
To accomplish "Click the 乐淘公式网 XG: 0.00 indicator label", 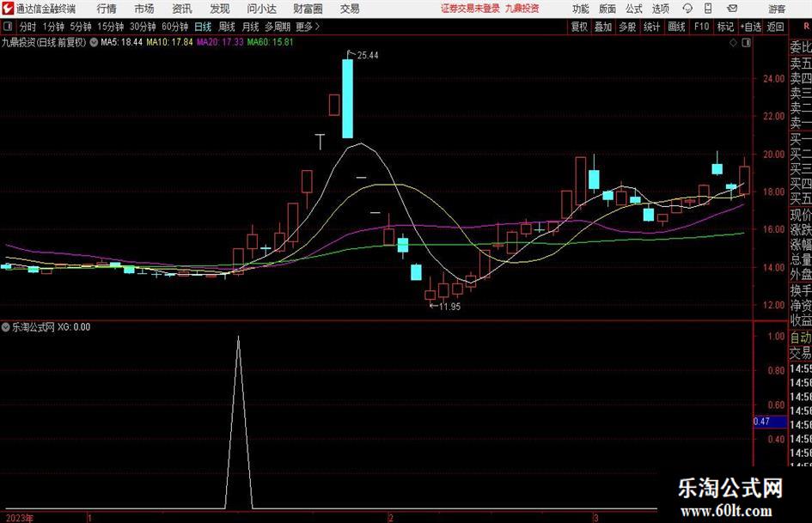I will pos(51,327).
